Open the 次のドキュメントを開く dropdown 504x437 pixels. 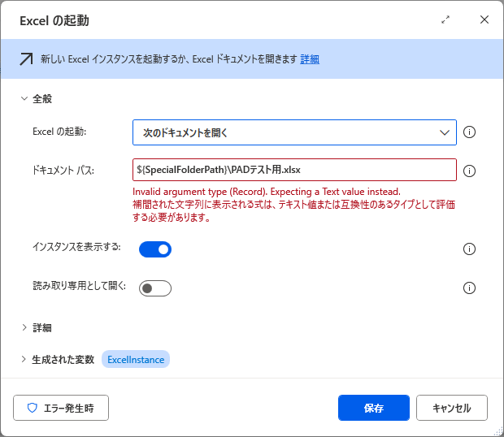[x=294, y=132]
